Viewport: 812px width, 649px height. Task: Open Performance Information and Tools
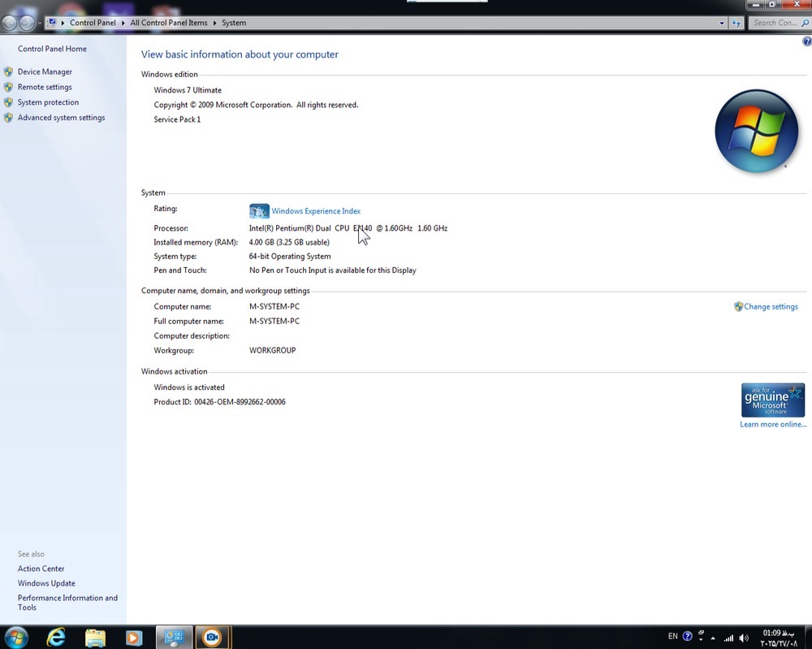pos(67,603)
